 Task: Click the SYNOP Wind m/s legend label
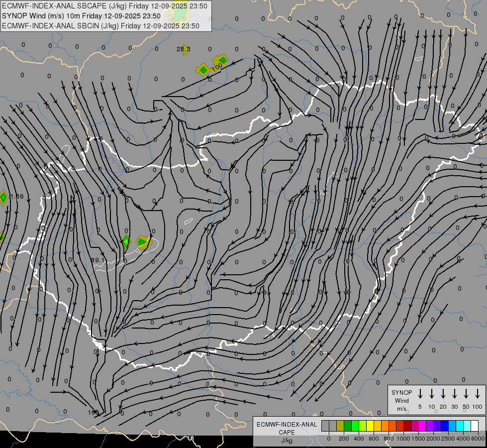coord(401,400)
